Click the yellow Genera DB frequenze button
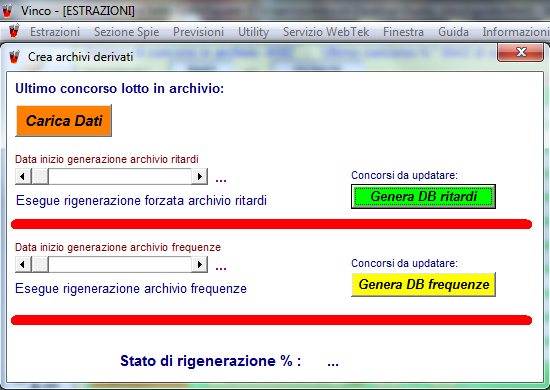The image size is (550, 390). 423,284
